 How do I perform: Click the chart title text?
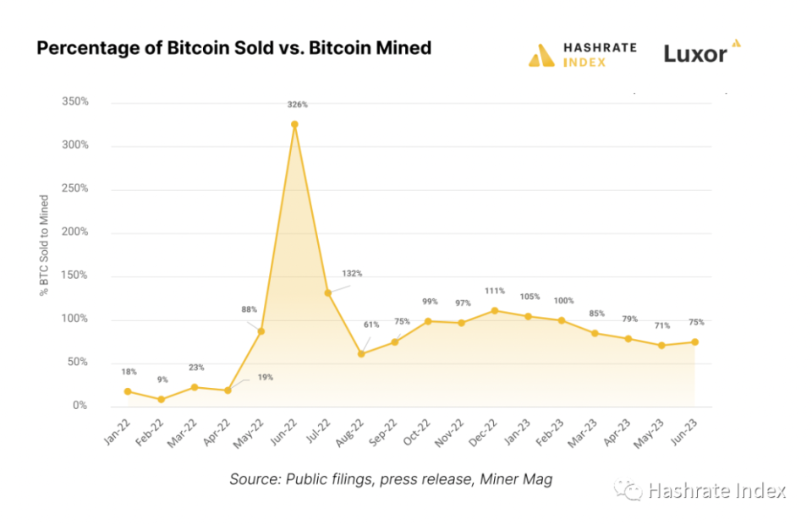234,47
